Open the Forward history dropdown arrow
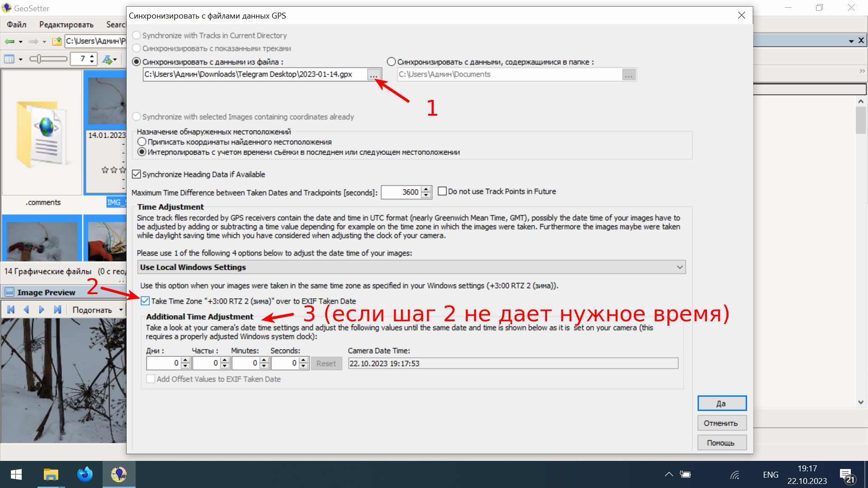Viewport: 868px width, 488px height. click(44, 42)
